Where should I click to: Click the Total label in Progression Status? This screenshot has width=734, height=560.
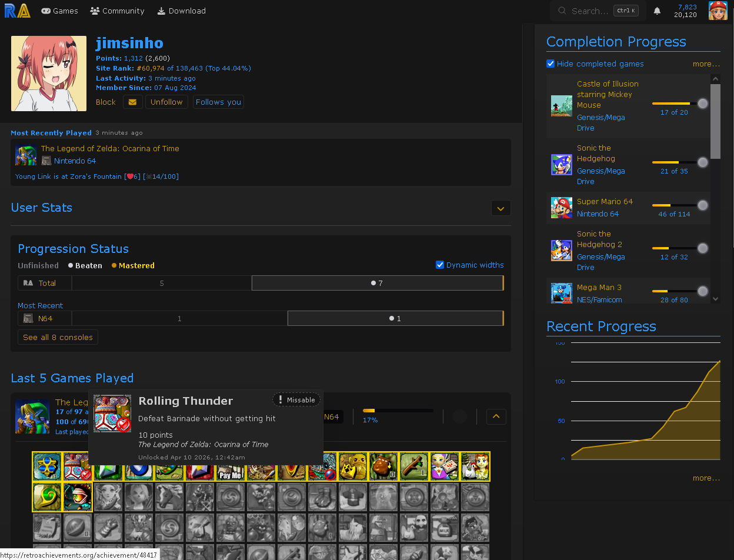click(47, 283)
